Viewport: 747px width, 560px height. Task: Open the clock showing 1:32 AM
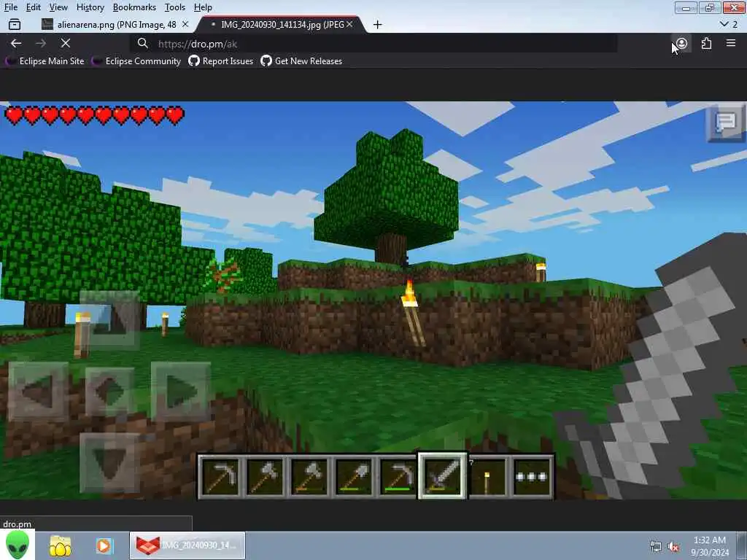click(x=710, y=546)
